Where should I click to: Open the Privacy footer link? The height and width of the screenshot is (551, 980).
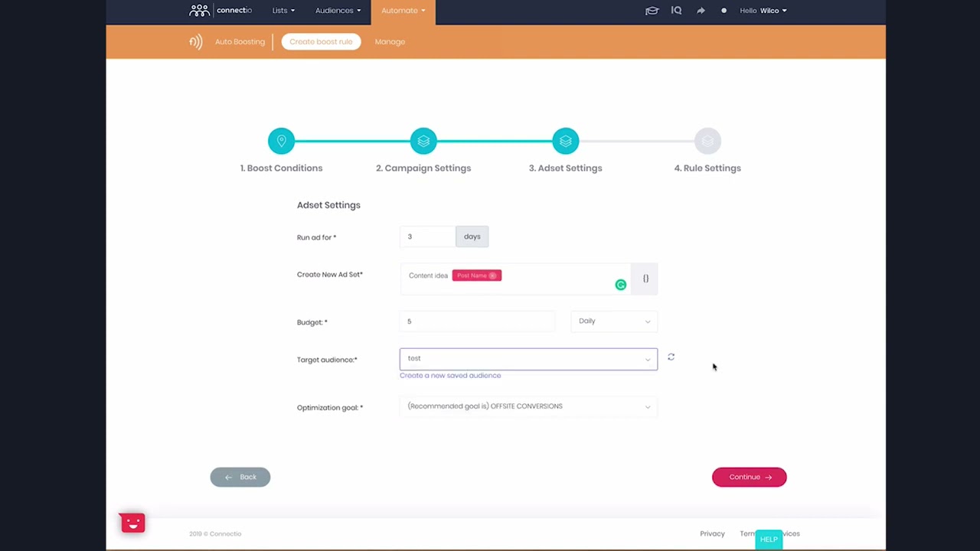click(x=712, y=533)
